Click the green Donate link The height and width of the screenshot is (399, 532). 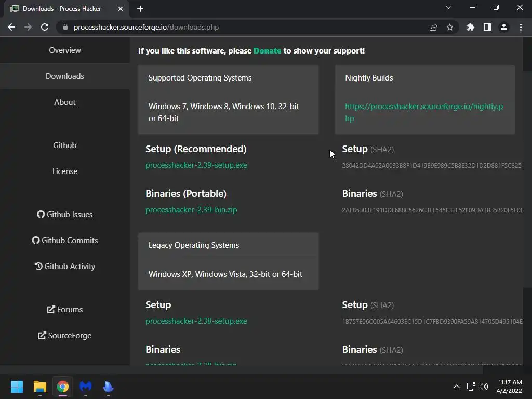[x=267, y=51]
